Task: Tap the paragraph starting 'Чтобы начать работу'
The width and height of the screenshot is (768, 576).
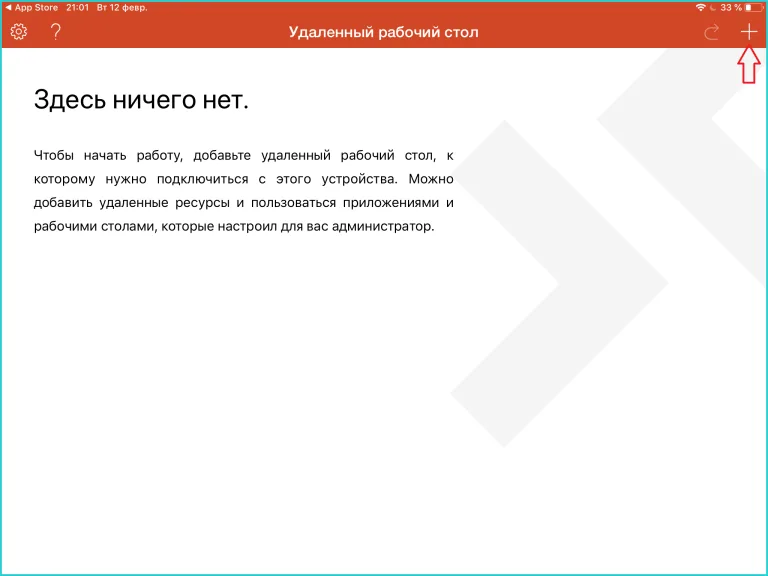Action: [243, 191]
